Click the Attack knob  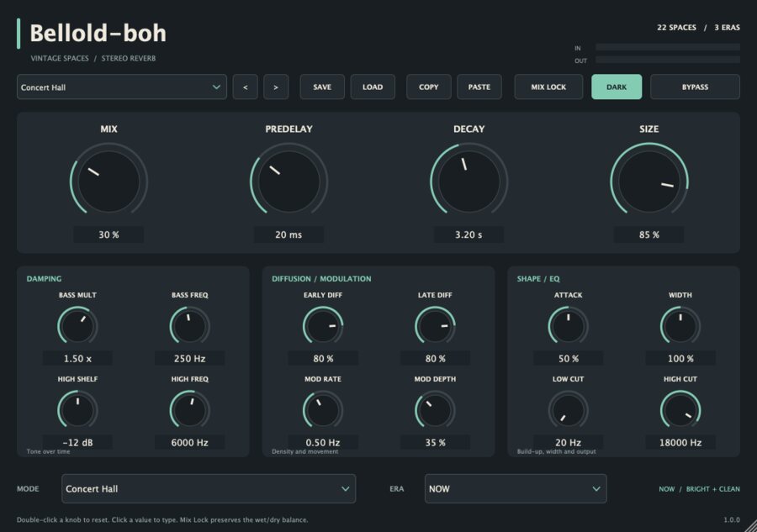click(569, 326)
